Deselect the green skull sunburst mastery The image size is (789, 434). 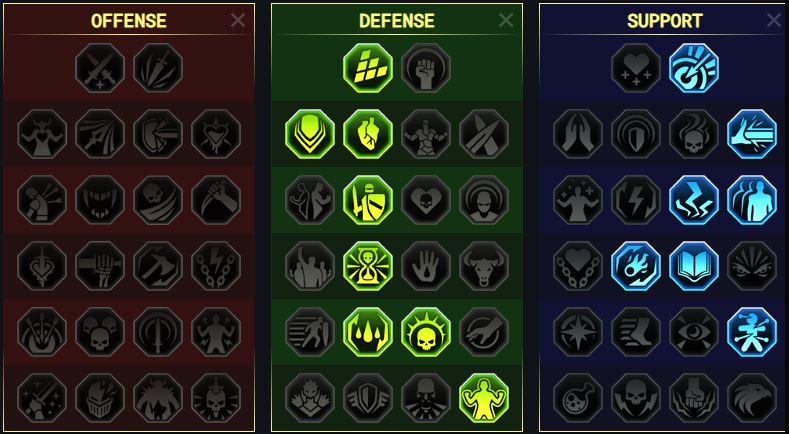(426, 332)
